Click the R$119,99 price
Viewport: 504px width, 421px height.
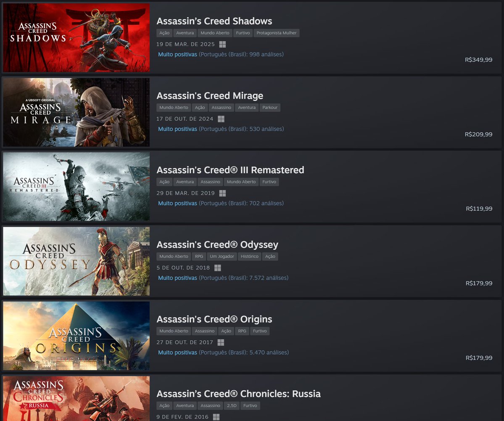click(x=479, y=209)
